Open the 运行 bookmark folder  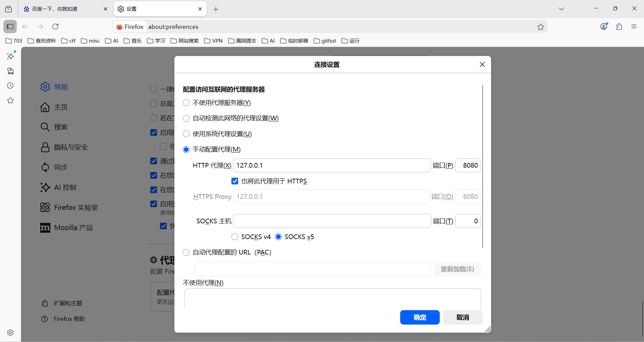coord(351,41)
